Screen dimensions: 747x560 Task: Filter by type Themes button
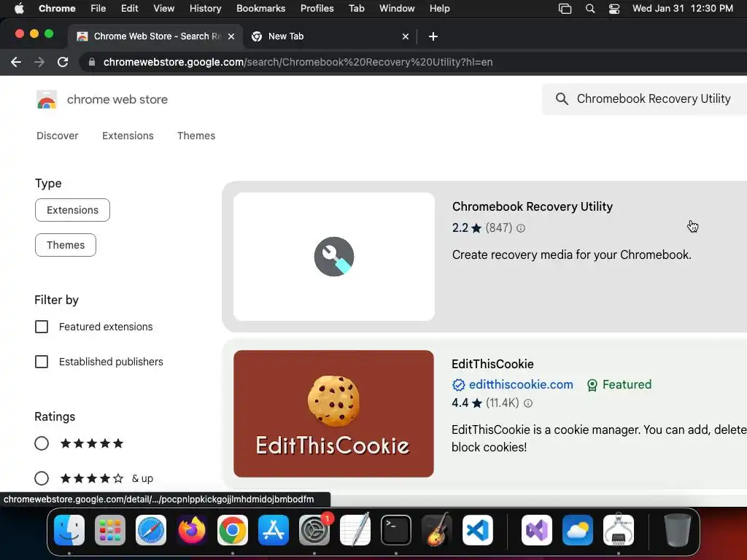(65, 245)
